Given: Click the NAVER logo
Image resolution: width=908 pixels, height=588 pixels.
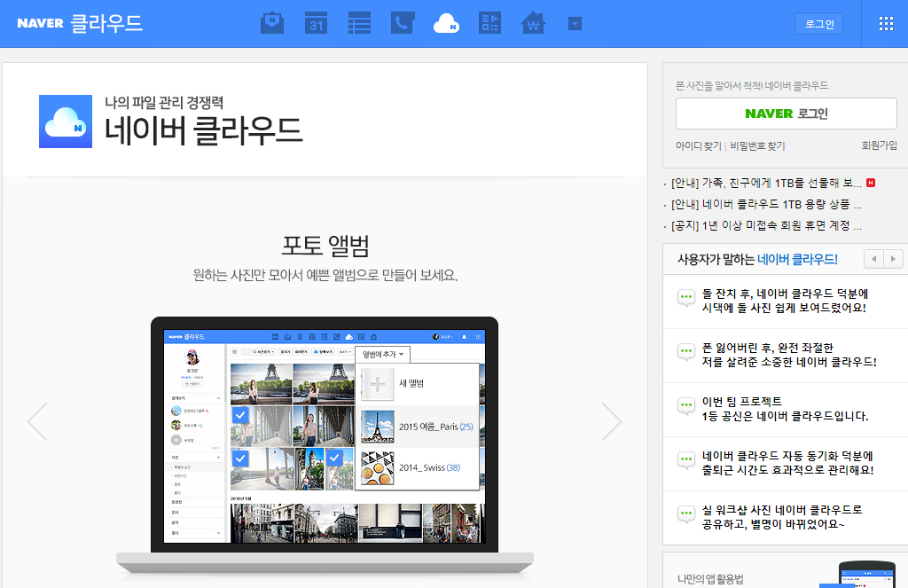Looking at the screenshot, I should (x=40, y=23).
